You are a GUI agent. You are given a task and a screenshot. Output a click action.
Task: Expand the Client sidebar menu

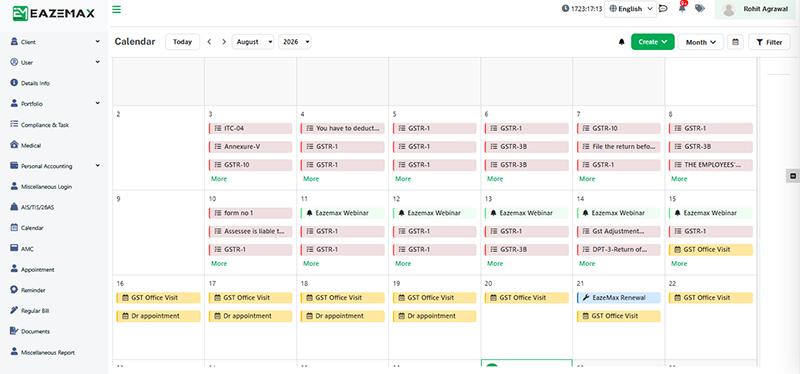point(55,42)
